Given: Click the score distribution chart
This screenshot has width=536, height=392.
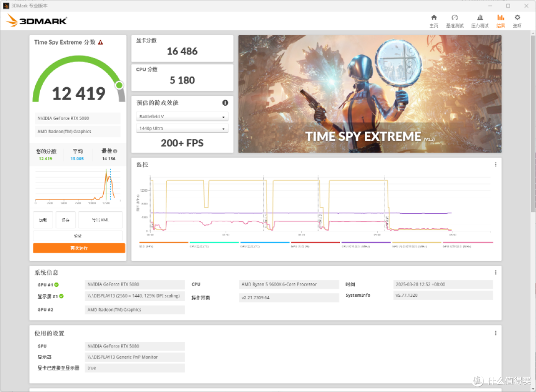Looking at the screenshot, I should pyautogui.click(x=78, y=186).
